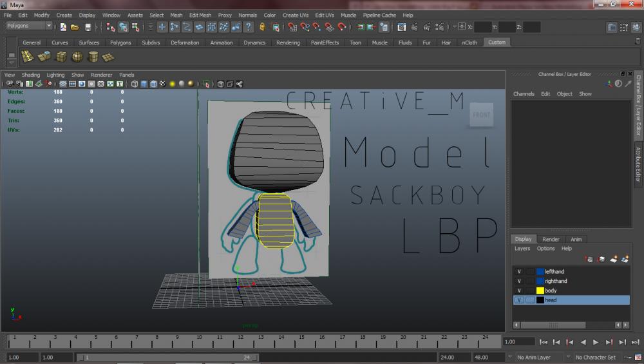Enable wireframe cube display in panel toolbar

point(135,84)
